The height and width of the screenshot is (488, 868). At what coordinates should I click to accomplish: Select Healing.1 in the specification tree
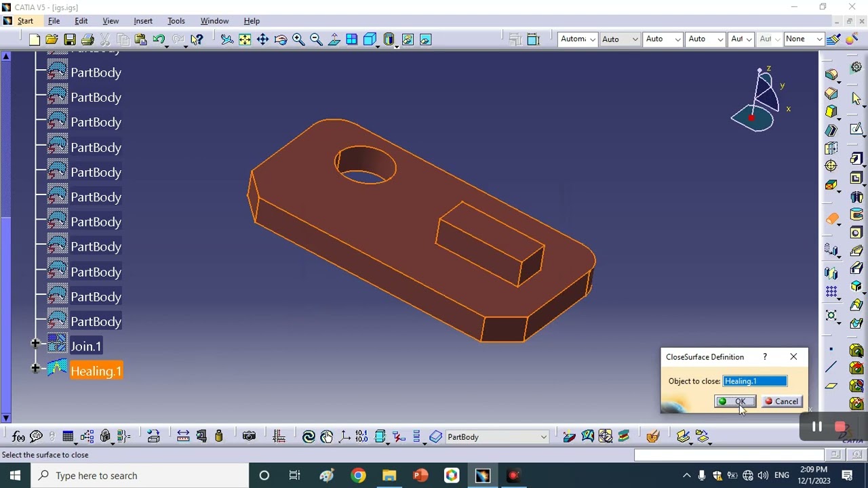tap(96, 371)
